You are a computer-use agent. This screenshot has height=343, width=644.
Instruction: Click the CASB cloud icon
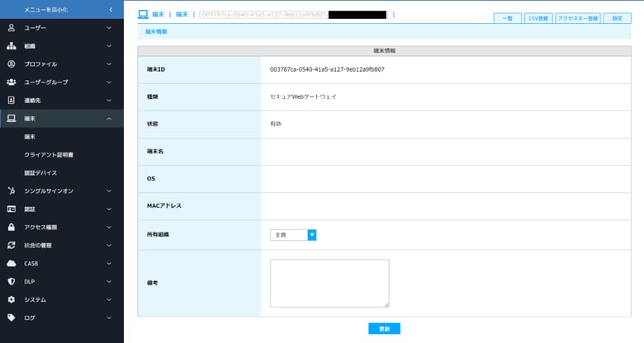pos(12,264)
